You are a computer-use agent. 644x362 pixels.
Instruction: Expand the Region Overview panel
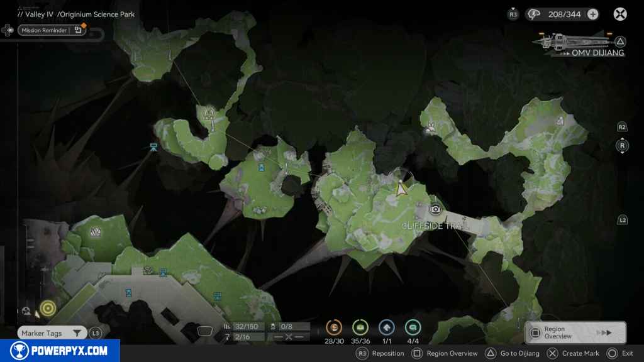(575, 333)
